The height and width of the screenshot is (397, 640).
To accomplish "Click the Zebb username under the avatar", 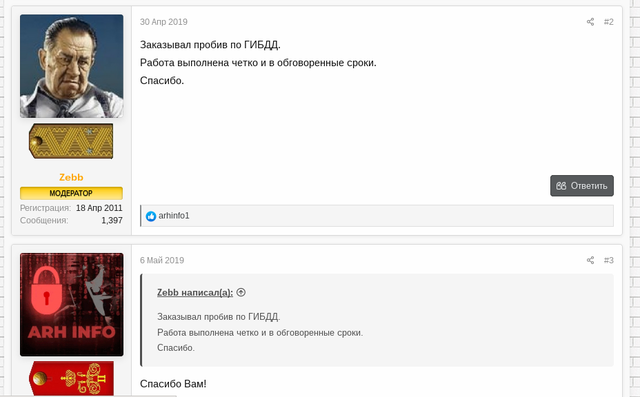I will (71, 177).
